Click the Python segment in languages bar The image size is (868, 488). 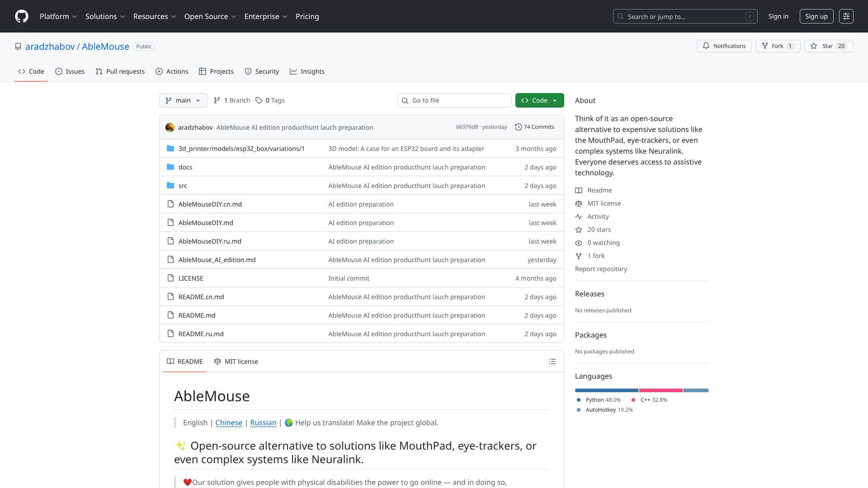tap(606, 390)
